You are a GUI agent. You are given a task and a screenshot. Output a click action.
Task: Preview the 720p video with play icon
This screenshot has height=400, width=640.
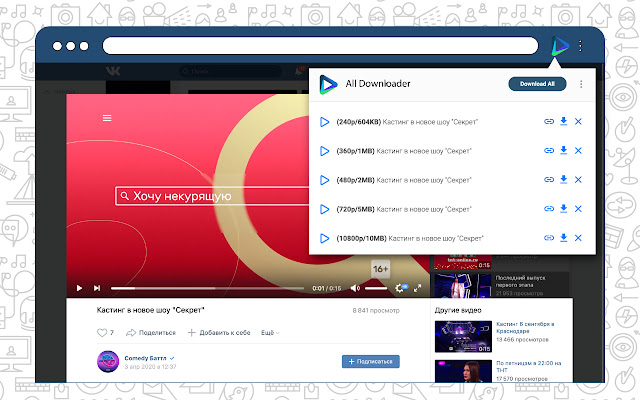[324, 209]
